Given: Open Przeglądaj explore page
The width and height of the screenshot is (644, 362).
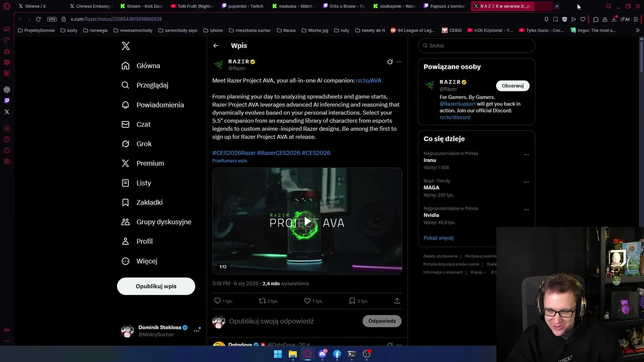Looking at the screenshot, I should point(145,85).
